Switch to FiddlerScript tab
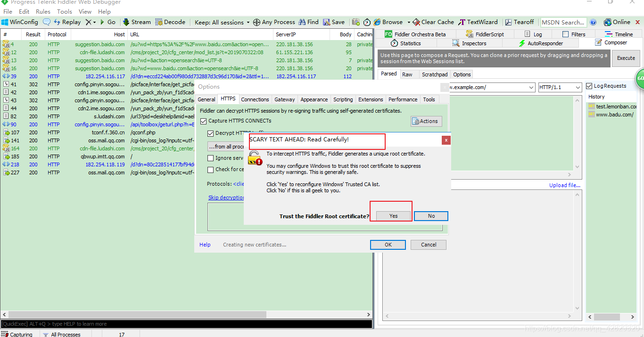This screenshot has width=644, height=337. pyautogui.click(x=485, y=34)
